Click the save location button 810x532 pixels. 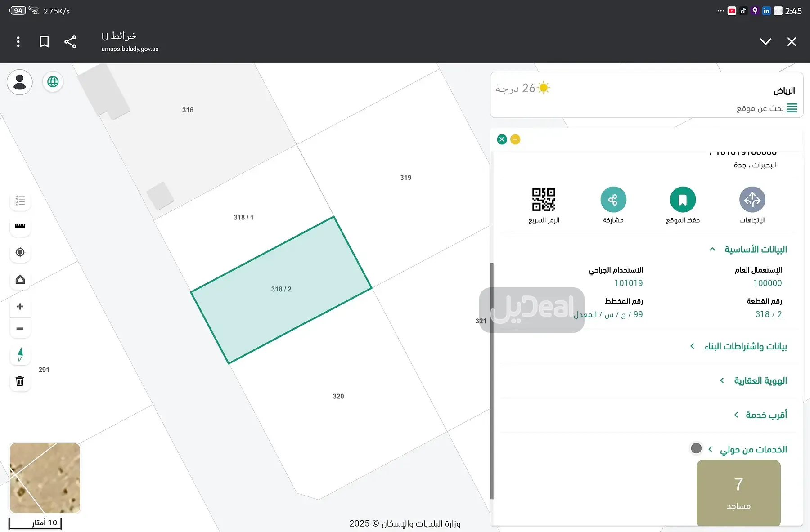683,200
